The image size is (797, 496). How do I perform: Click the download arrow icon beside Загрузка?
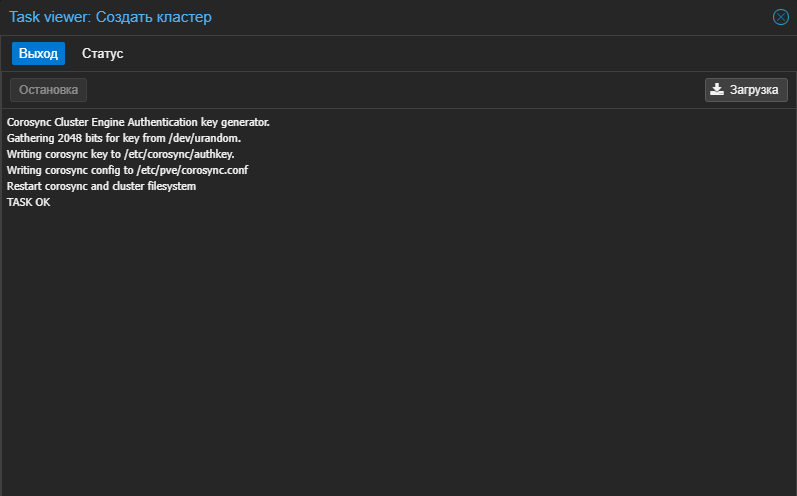click(717, 89)
